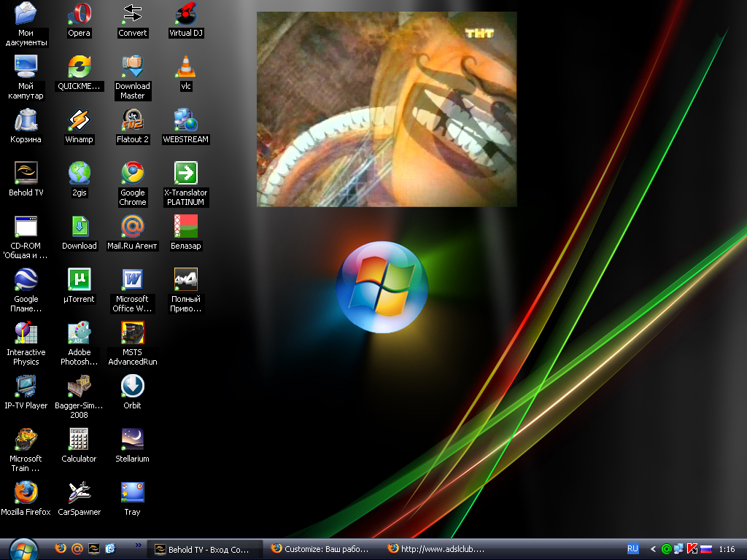Open Mozilla Firefox desktop icon
Image resolution: width=747 pixels, height=560 pixels.
coord(26,492)
